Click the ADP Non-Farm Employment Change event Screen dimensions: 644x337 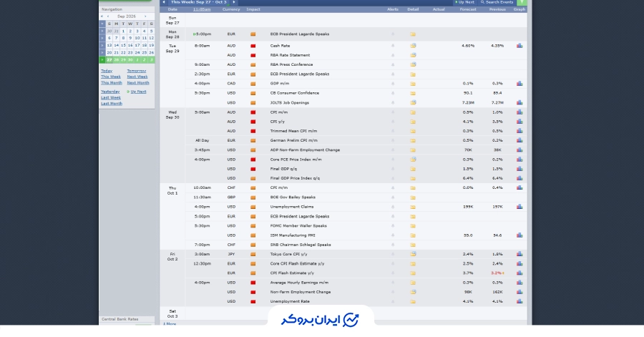pyautogui.click(x=305, y=150)
